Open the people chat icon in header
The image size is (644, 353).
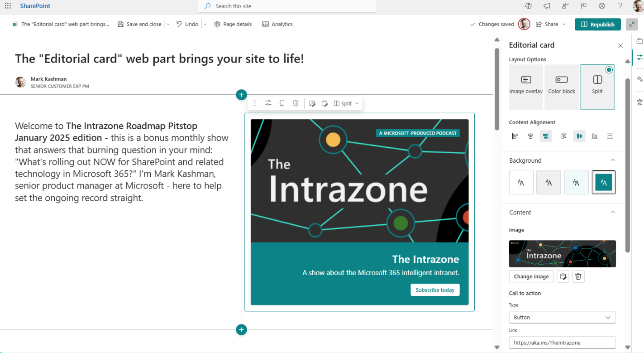tap(565, 6)
